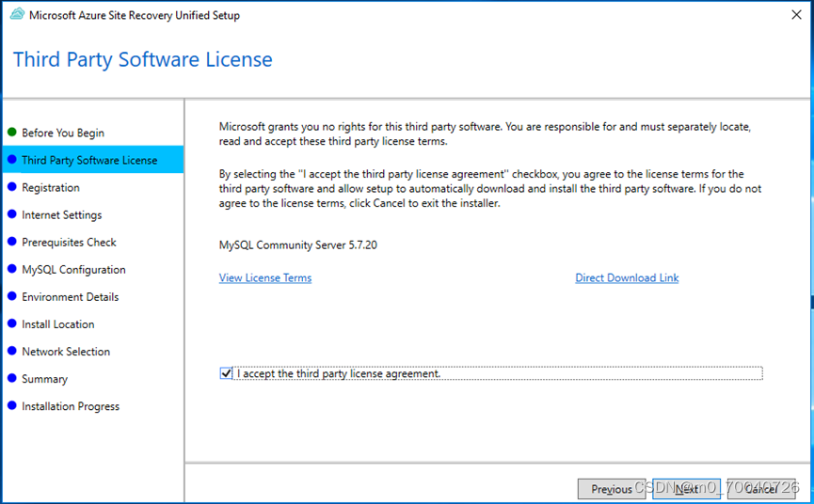This screenshot has width=814, height=504.
Task: Cancel the setup wizard
Action: coord(761,489)
